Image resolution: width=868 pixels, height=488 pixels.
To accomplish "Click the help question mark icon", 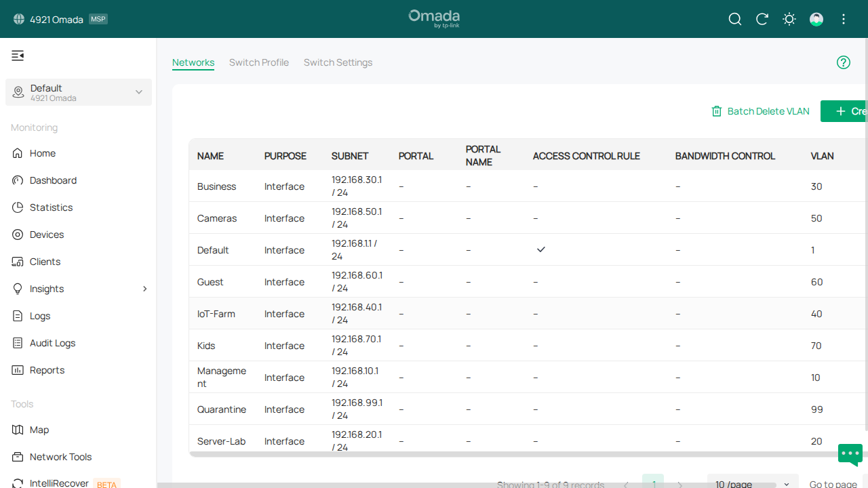I will (843, 62).
